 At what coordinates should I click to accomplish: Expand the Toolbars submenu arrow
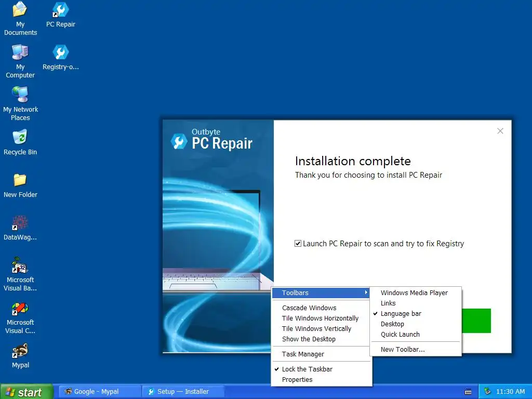click(366, 292)
